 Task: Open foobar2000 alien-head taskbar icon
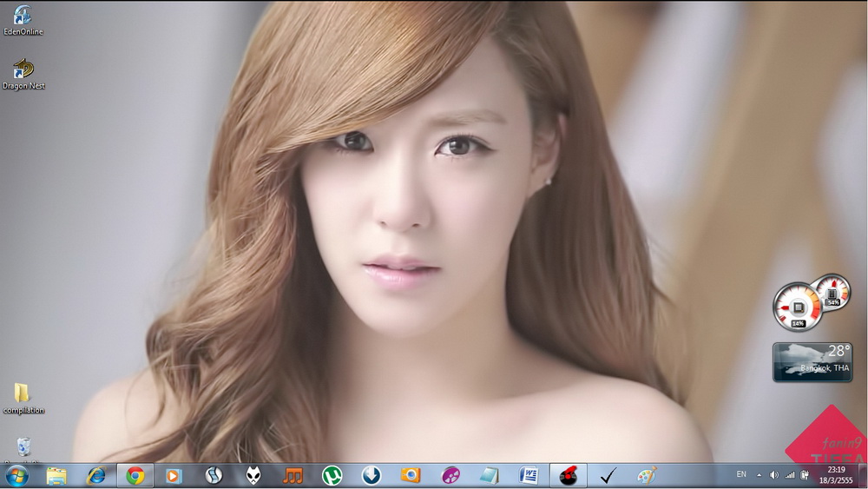[x=253, y=476]
